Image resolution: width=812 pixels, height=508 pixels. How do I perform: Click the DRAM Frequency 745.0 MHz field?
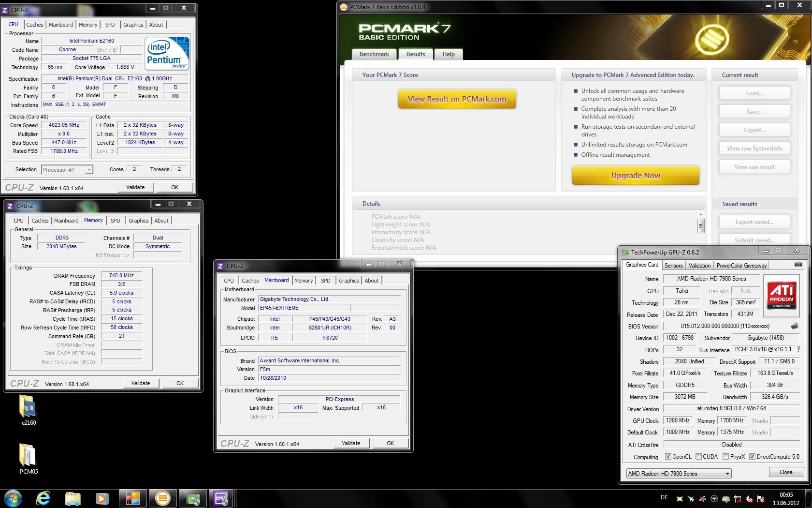tap(121, 275)
